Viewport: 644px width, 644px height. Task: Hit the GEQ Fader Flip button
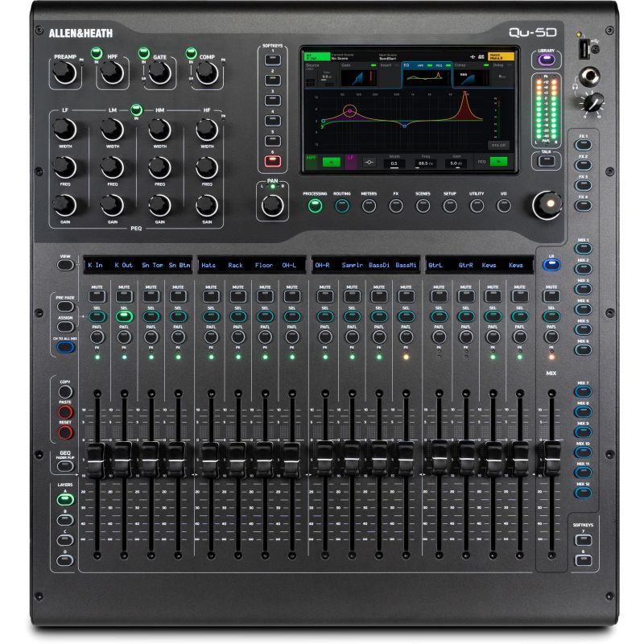coord(65,466)
